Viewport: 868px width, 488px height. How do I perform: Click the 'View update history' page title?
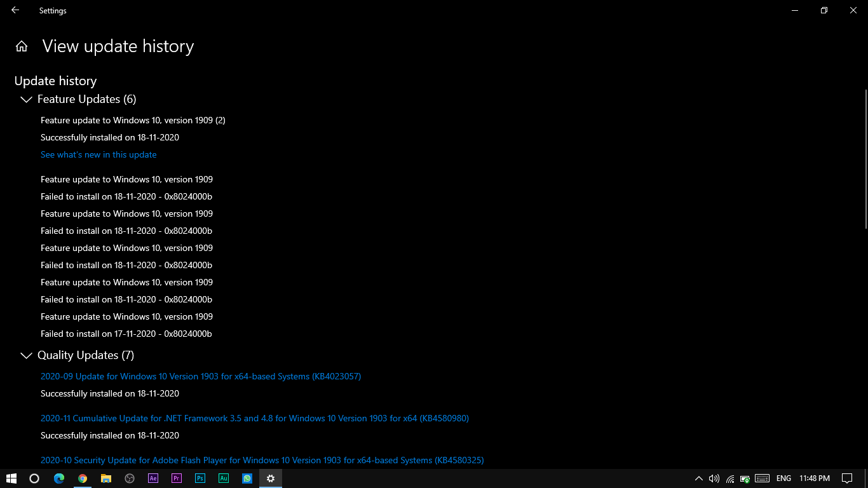tap(118, 46)
